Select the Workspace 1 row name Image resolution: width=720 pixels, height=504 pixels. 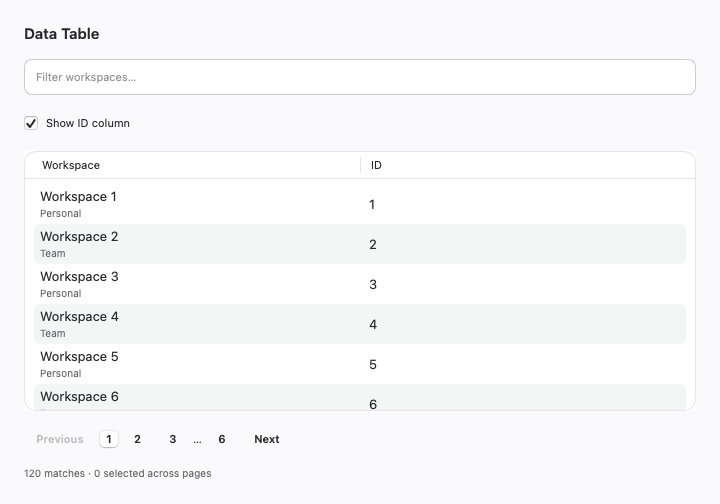click(x=78, y=196)
